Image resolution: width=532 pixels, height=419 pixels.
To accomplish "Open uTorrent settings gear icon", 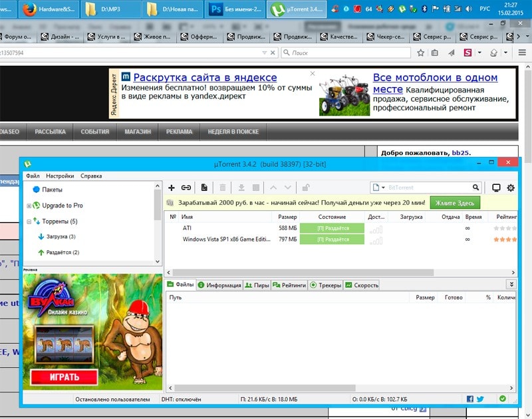I will click(511, 188).
